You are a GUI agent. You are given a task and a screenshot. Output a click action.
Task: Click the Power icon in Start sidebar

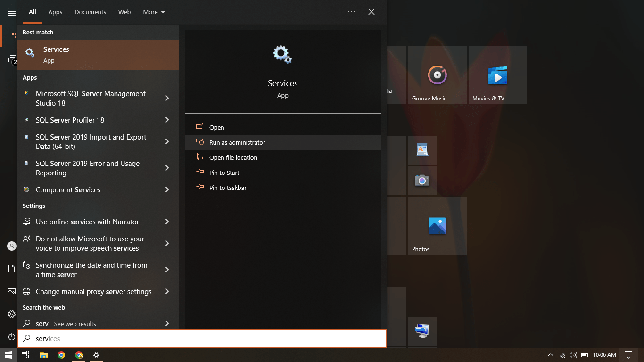(12, 337)
